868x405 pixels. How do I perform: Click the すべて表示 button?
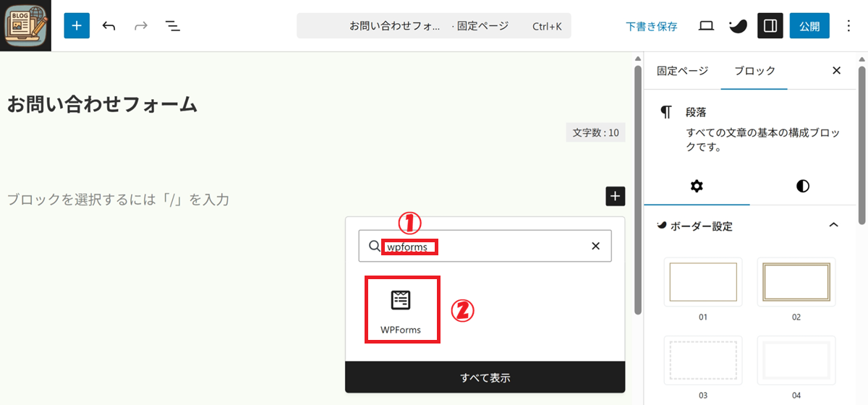coord(485,378)
